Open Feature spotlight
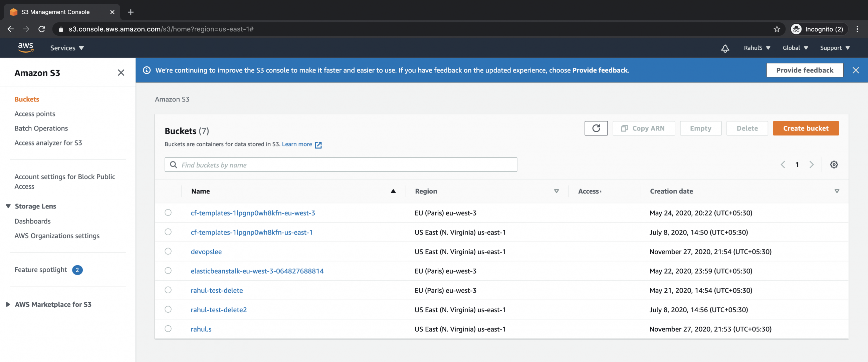Screen dimensions: 868x362 (x=41, y=270)
